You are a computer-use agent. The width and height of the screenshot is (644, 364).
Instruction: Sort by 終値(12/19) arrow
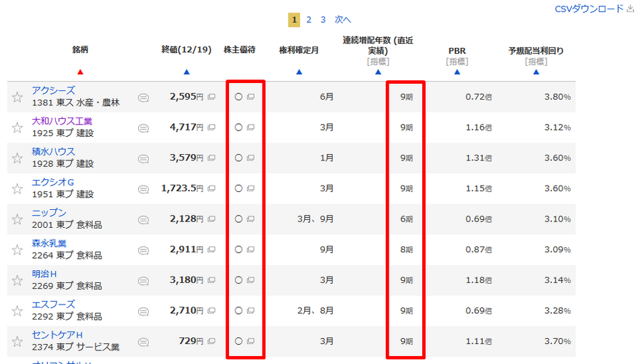(x=187, y=72)
